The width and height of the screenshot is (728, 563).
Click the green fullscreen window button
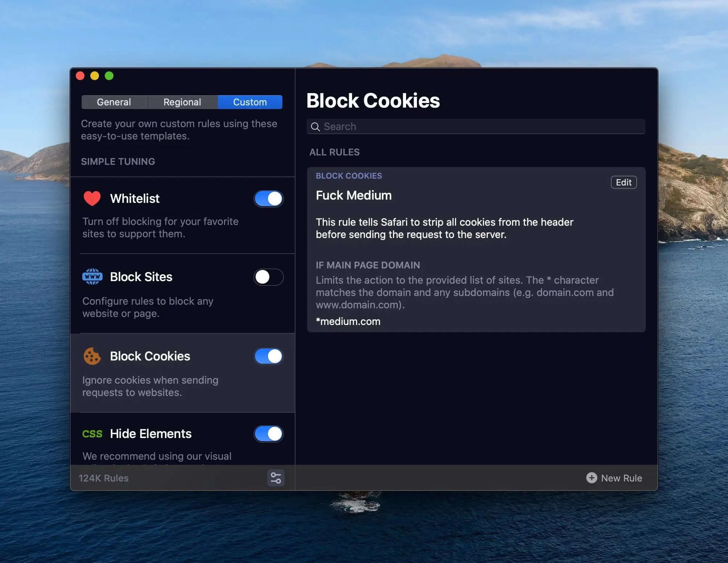(x=109, y=76)
